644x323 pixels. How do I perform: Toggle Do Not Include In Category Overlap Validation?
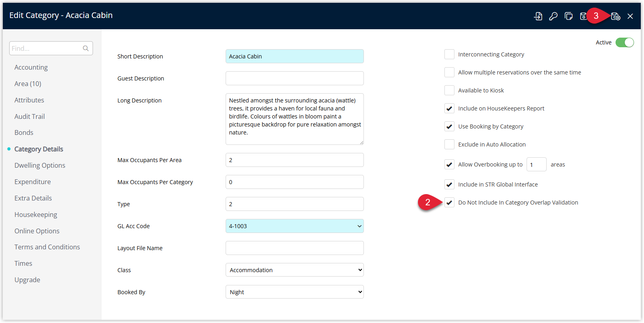pyautogui.click(x=449, y=203)
